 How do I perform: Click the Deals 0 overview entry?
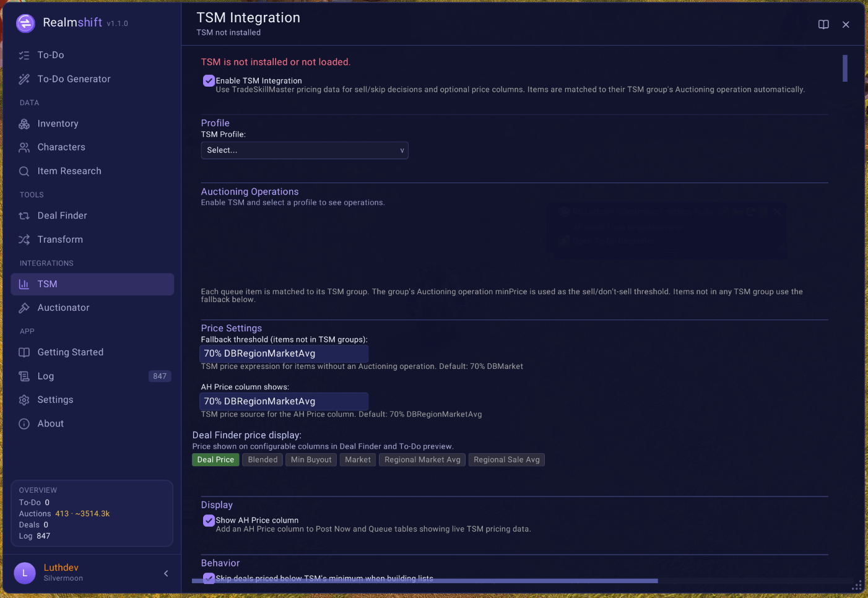coord(33,525)
